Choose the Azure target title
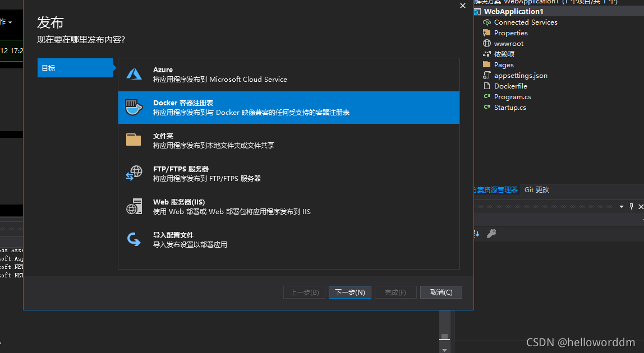The height and width of the screenshot is (353, 644). [163, 70]
